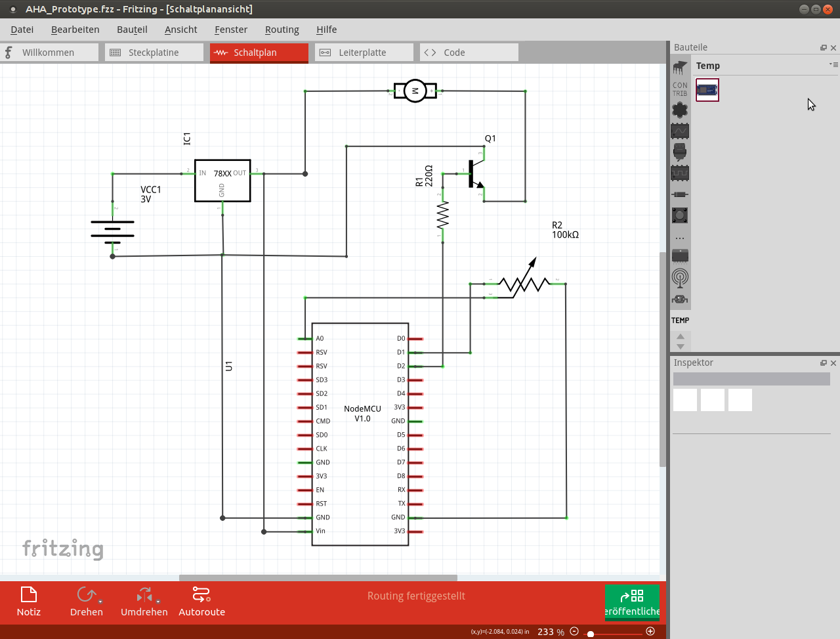Click the vertical canvas scrollbar

click(663, 359)
